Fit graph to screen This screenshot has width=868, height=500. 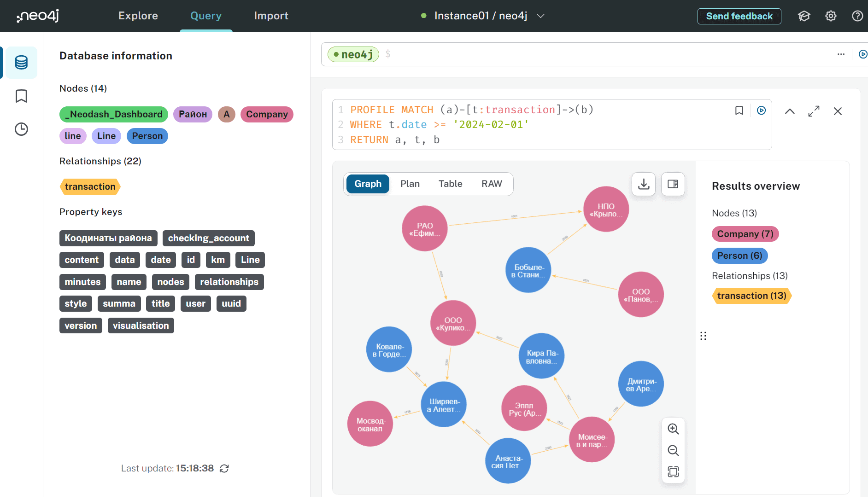673,471
